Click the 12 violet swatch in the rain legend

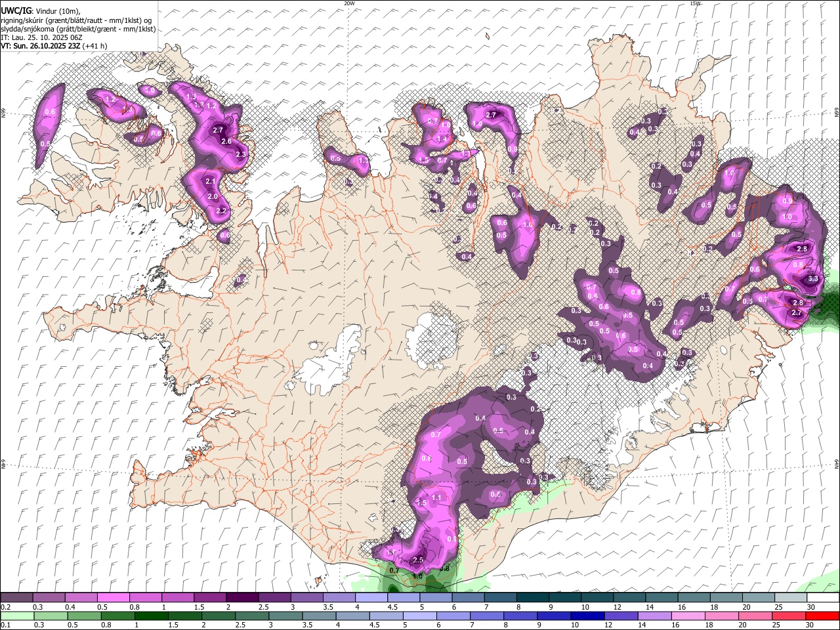pos(620,616)
